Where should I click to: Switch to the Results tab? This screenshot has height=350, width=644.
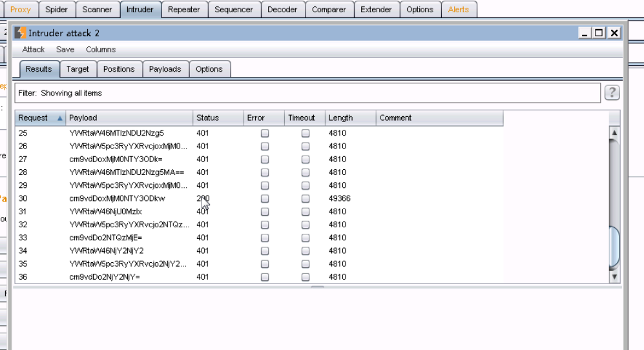pos(39,69)
